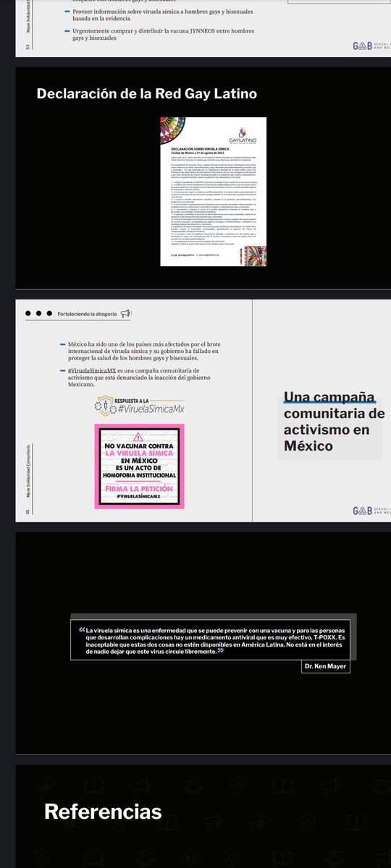Click the warning triangle on the pink poster
Screen dimensions: 391x868
click(139, 438)
